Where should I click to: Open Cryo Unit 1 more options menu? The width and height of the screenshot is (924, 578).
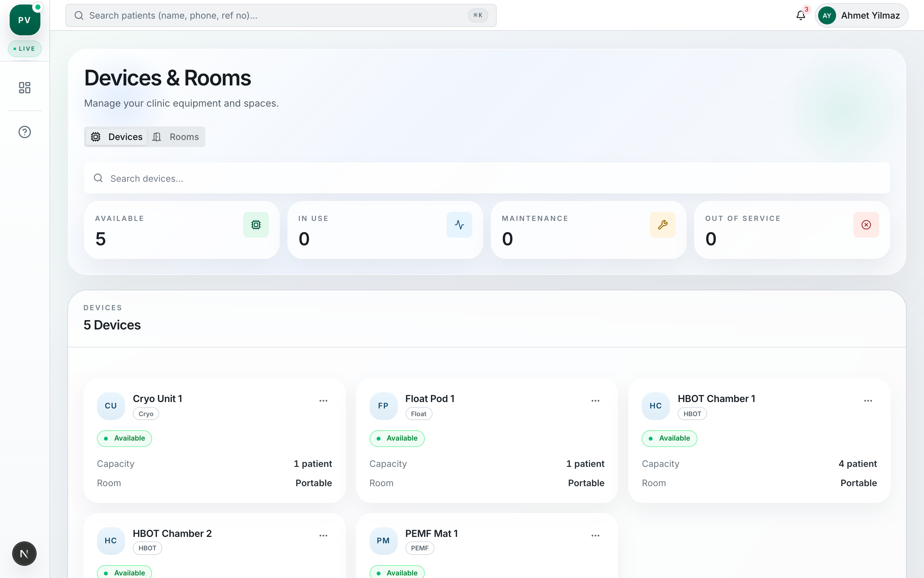323,401
